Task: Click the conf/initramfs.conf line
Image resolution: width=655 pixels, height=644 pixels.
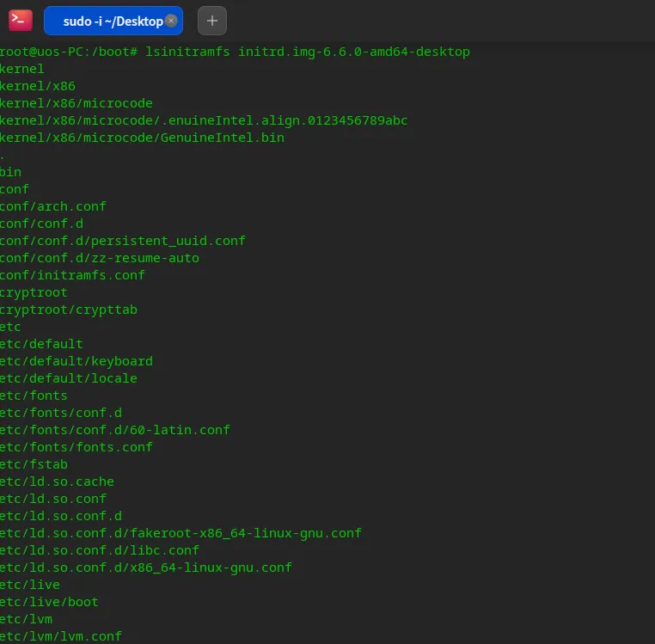Action: click(72, 275)
